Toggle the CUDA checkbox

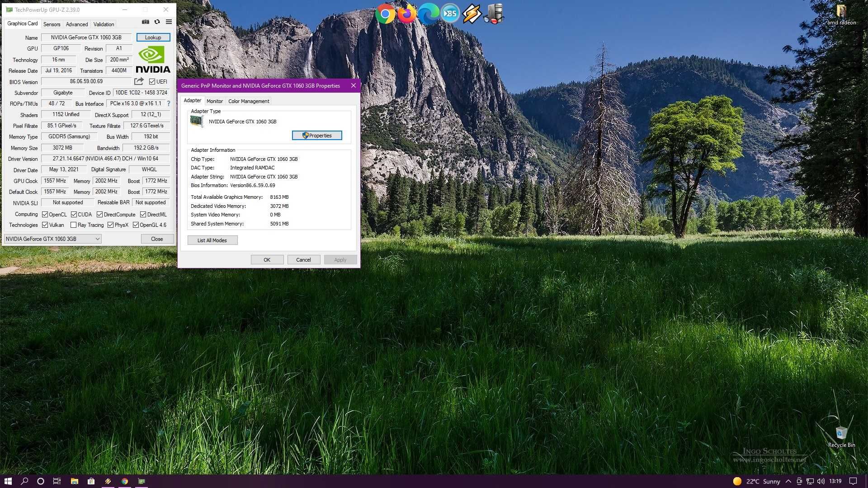pyautogui.click(x=74, y=215)
